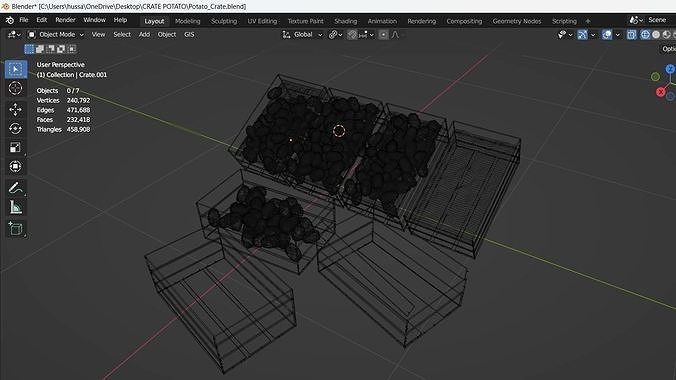Open the Compositing workspace tab
Screen dimensions: 676x380
pos(464,21)
